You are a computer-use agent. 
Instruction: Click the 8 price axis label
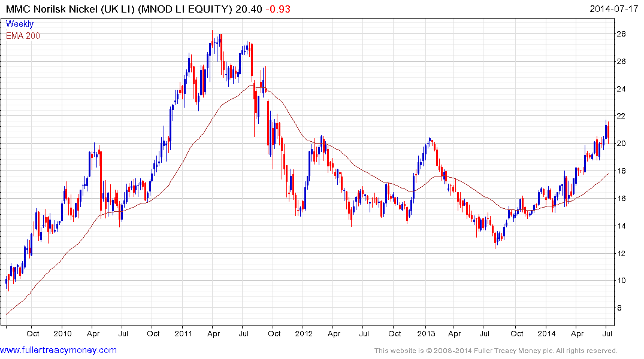point(619,308)
